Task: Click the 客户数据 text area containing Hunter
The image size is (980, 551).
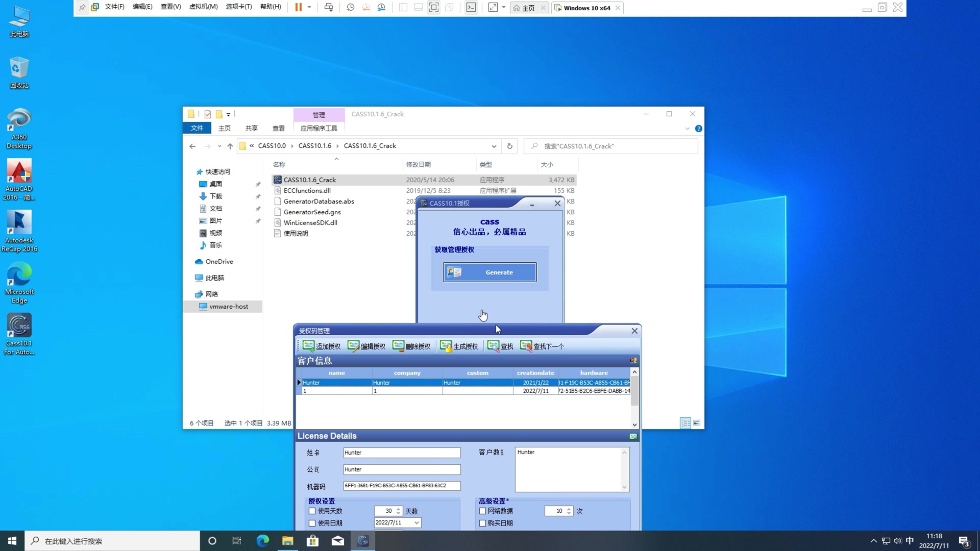Action: 572,469
